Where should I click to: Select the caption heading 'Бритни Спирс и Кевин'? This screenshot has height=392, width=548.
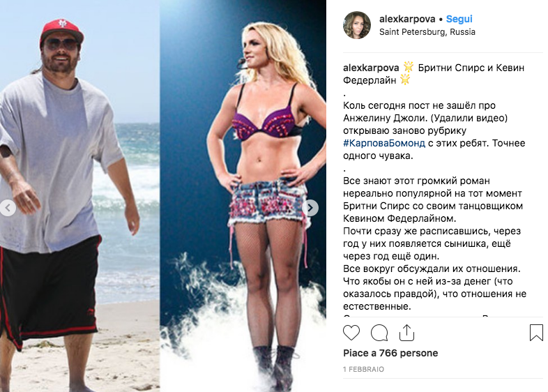[x=471, y=68]
